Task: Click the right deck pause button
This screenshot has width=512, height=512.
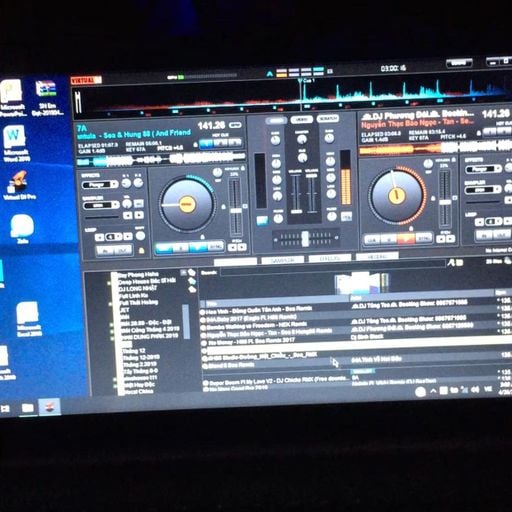Action: click(x=389, y=238)
